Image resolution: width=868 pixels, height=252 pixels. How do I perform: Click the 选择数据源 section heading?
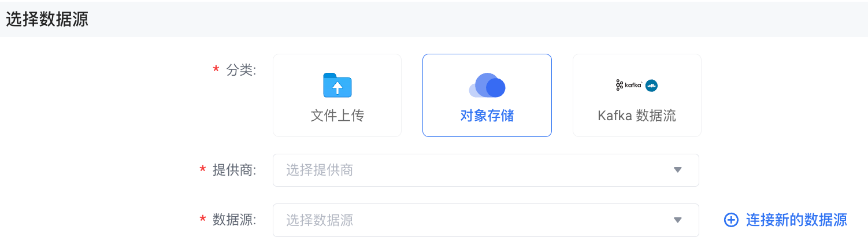tap(47, 19)
